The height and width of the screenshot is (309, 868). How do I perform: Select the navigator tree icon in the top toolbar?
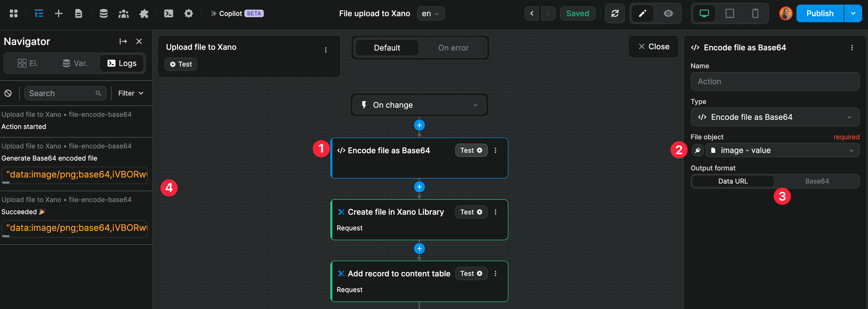tap(38, 13)
